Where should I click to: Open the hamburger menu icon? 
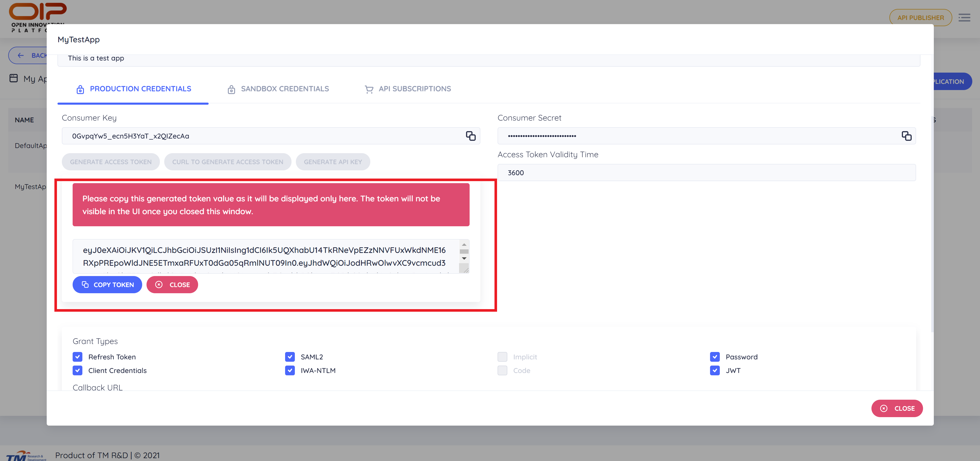coord(964,17)
